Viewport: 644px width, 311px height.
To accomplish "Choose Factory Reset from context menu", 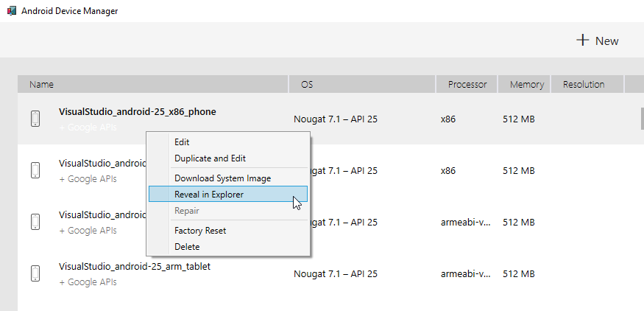I will [x=228, y=231].
